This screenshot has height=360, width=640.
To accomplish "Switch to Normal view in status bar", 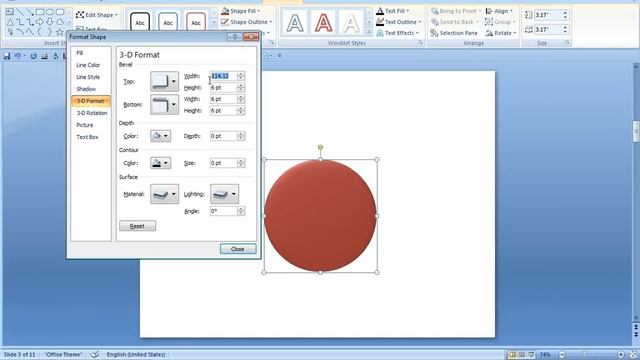I will [x=512, y=354].
